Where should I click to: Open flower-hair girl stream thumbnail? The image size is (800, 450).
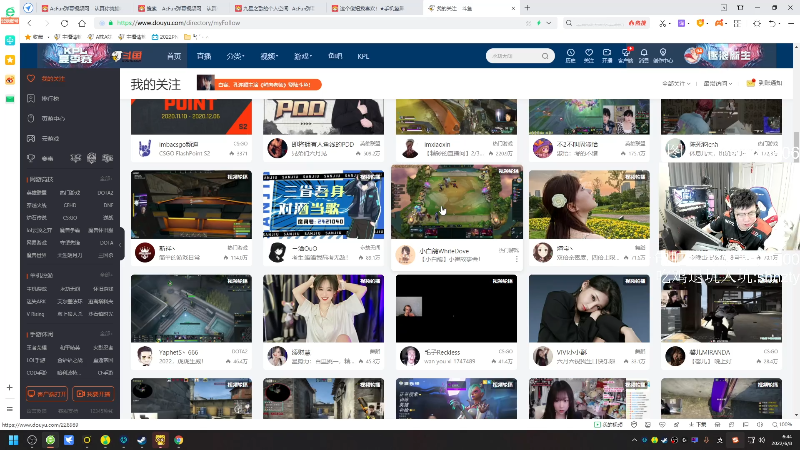point(589,205)
